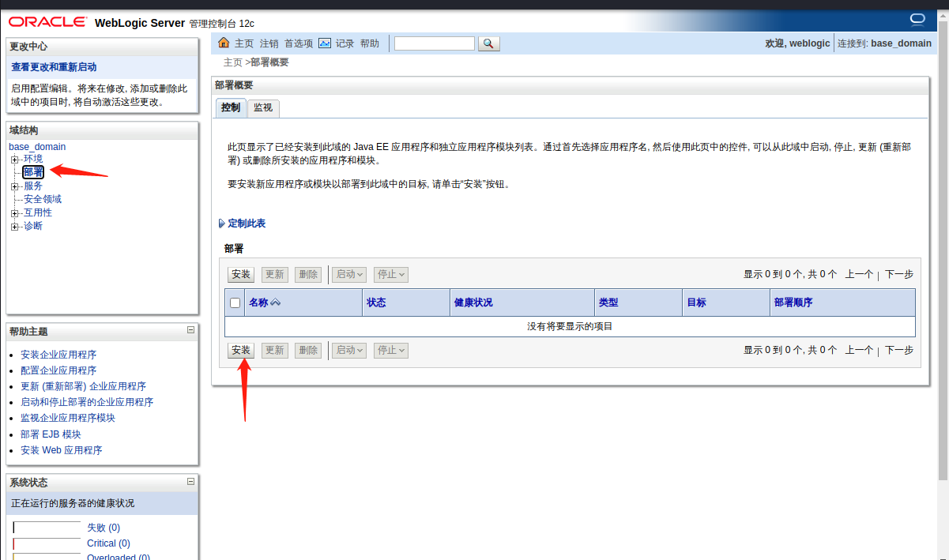Click the lower 安装 button
949x560 pixels.
[x=241, y=350]
